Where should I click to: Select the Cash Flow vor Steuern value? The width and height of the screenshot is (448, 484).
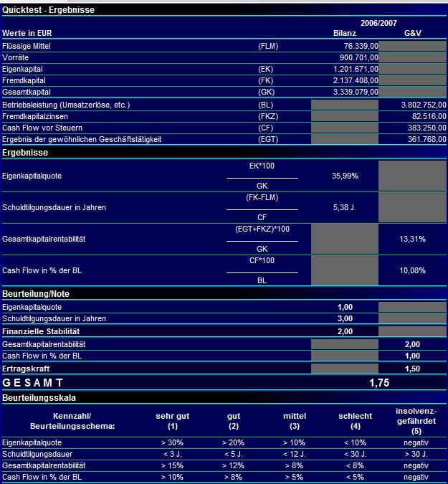(x=427, y=128)
